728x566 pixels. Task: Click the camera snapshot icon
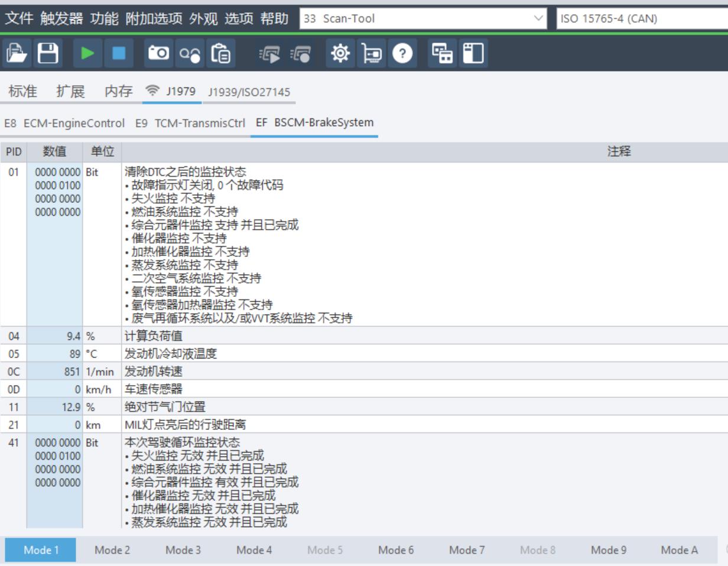pyautogui.click(x=158, y=54)
